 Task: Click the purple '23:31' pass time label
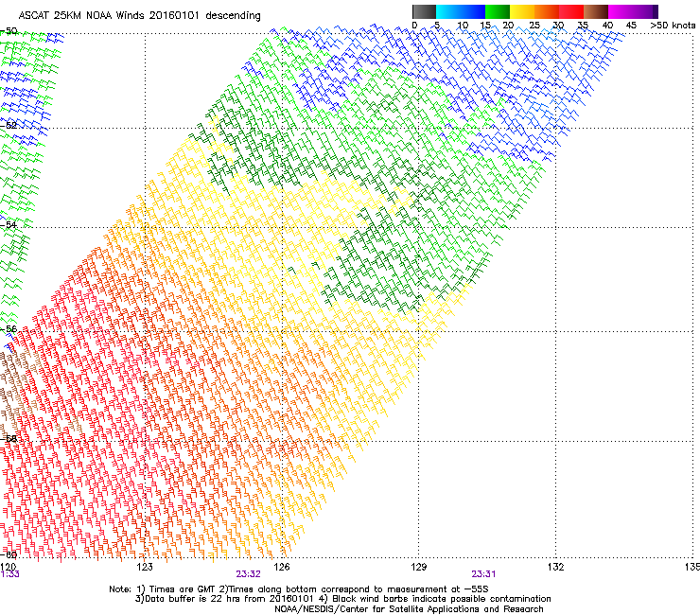(x=483, y=574)
